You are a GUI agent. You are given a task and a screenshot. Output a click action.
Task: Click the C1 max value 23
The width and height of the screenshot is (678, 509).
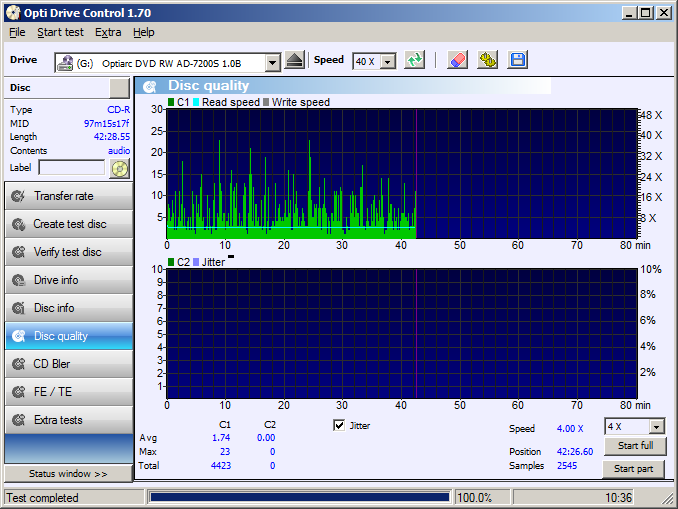225,452
